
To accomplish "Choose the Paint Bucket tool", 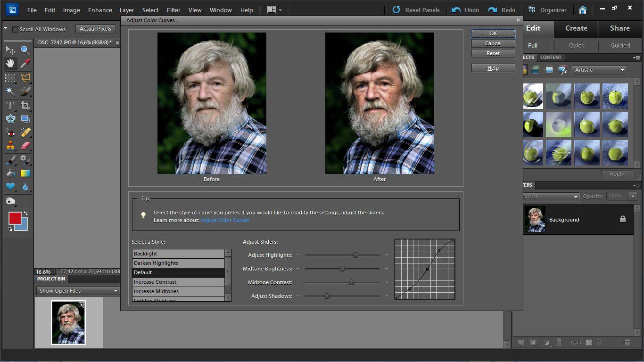I will [10, 173].
